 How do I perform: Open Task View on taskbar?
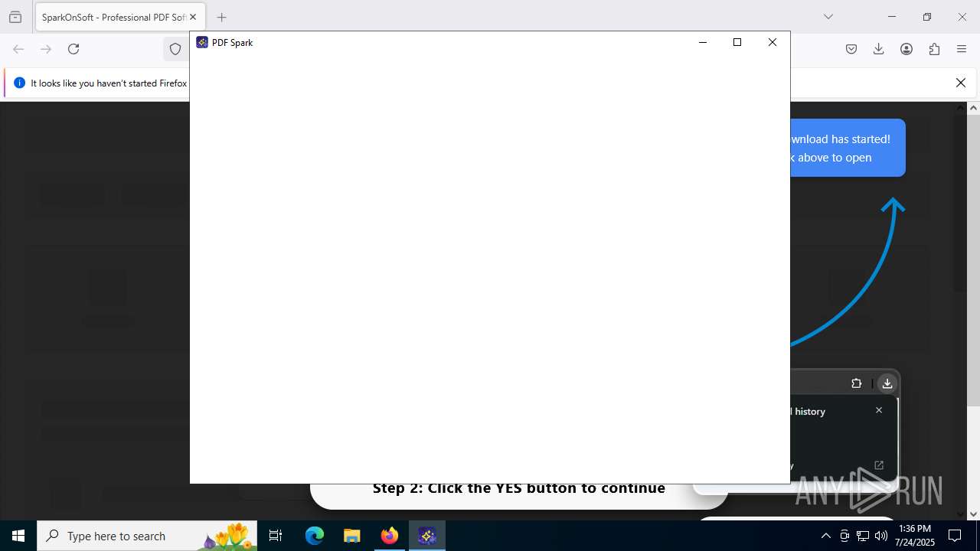pos(276,536)
